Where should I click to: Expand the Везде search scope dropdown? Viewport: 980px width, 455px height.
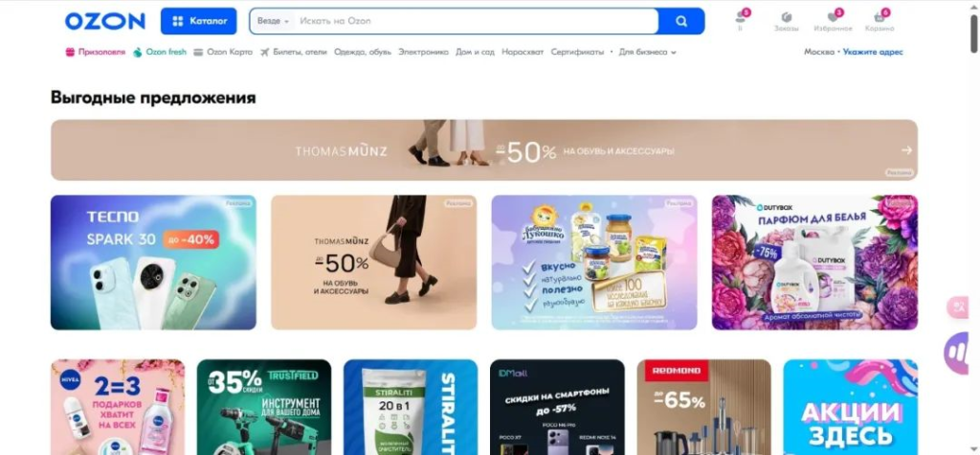(273, 21)
